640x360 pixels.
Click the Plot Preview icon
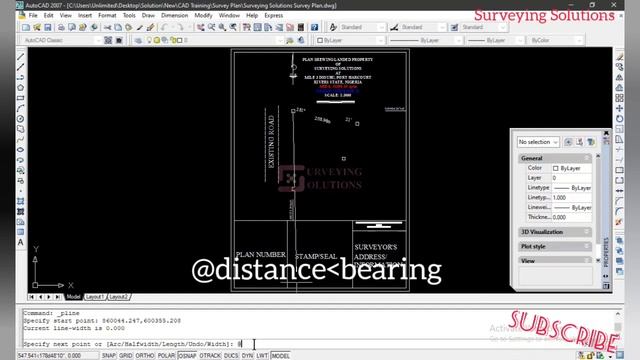[x=72, y=27]
